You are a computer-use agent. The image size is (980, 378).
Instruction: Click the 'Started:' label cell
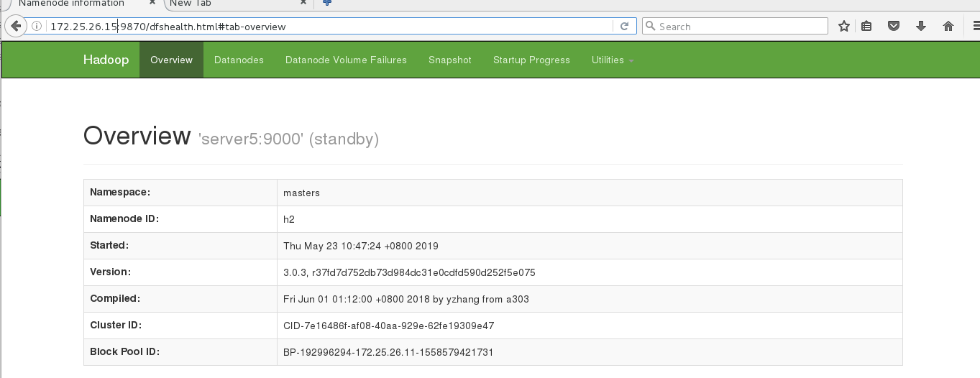[180, 246]
